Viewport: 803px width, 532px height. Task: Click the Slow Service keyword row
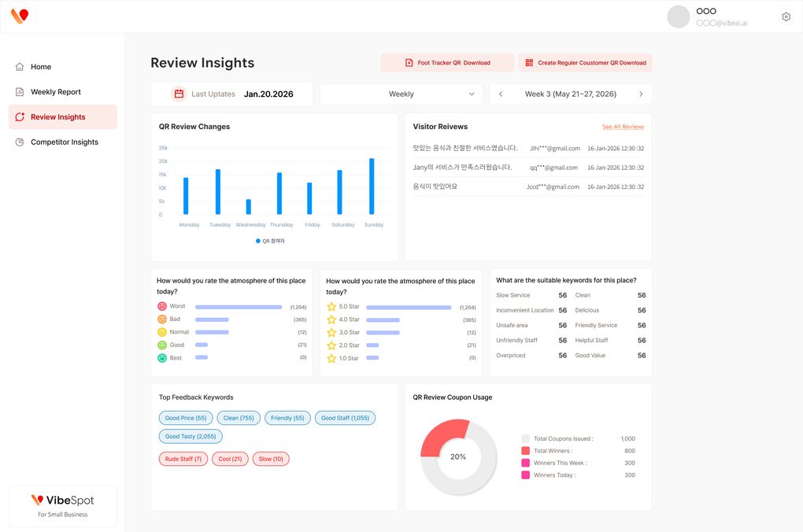pyautogui.click(x=531, y=295)
